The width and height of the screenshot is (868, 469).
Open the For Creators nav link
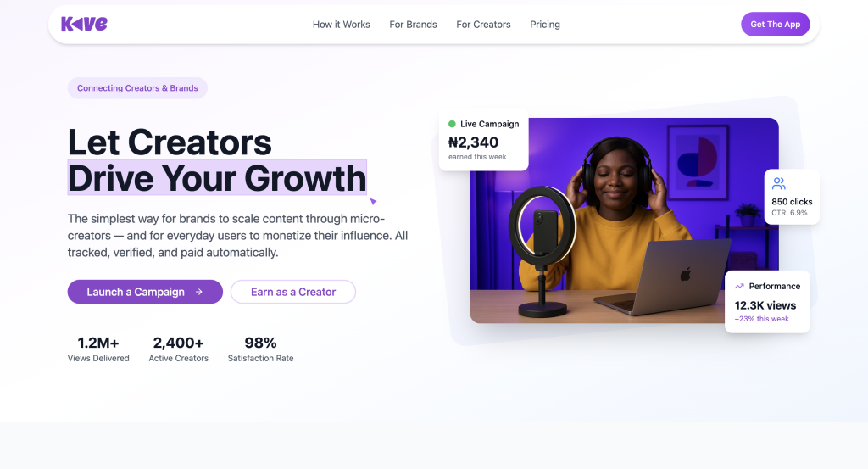click(483, 25)
